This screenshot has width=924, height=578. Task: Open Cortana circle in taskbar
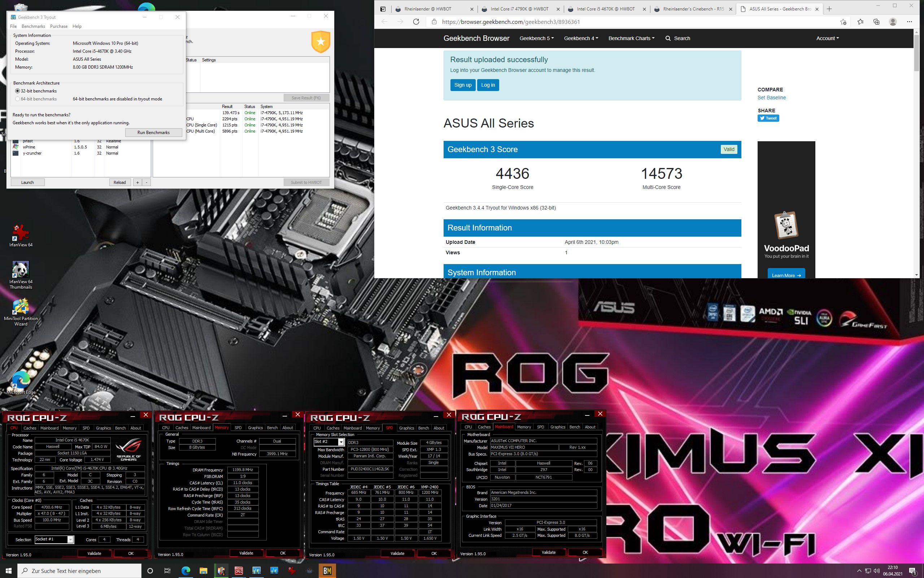pyautogui.click(x=150, y=571)
